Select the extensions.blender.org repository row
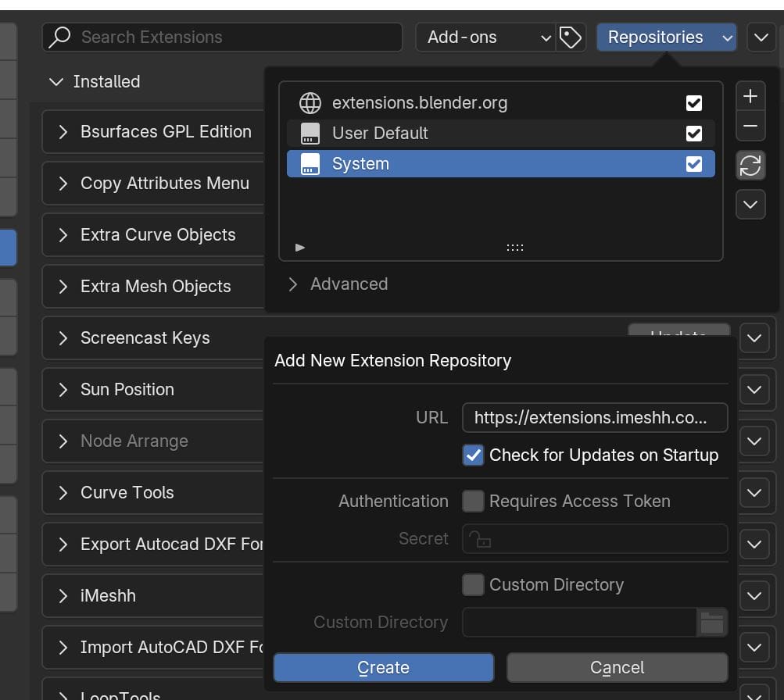This screenshot has height=700, width=784. [x=501, y=103]
